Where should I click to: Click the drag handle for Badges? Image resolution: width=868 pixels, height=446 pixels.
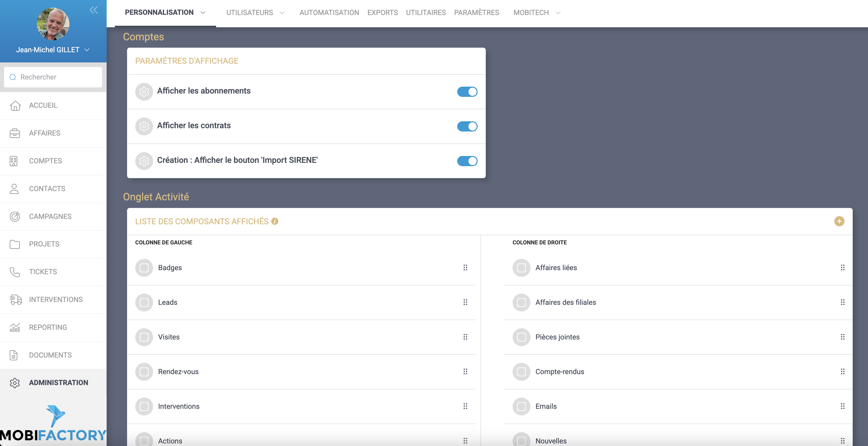(465, 268)
